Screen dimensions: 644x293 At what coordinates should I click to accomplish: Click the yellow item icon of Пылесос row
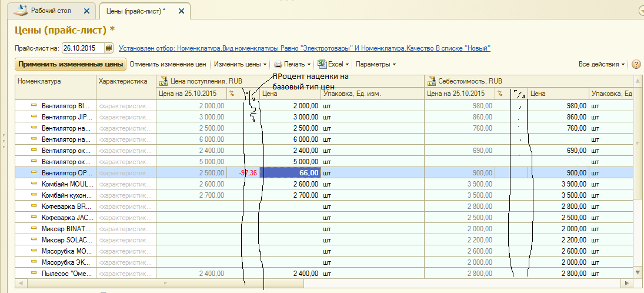point(34,273)
